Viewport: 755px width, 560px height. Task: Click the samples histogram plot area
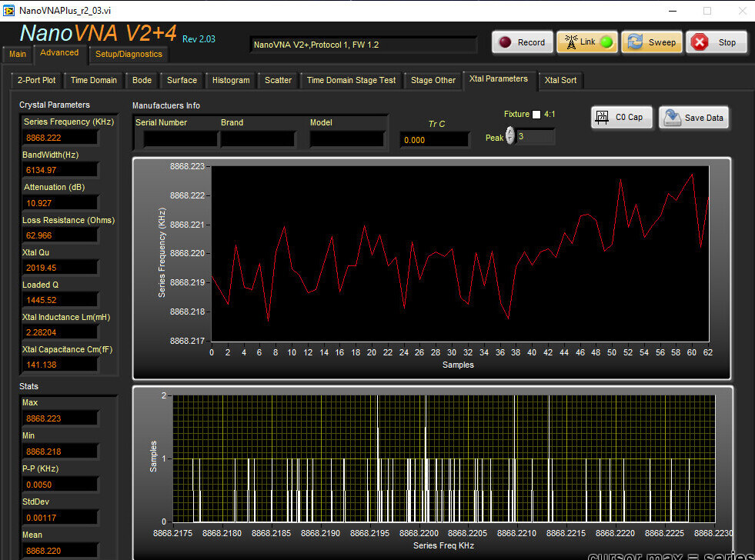click(x=444, y=458)
